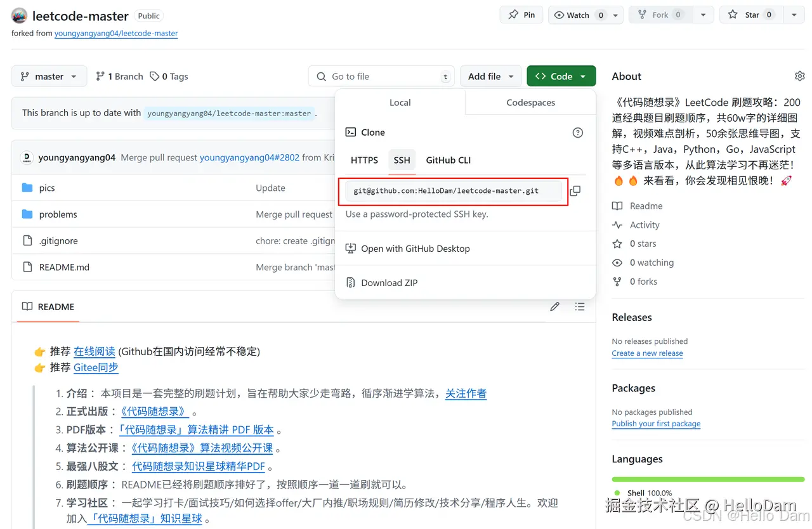View the 1 Branch list

pyautogui.click(x=119, y=76)
